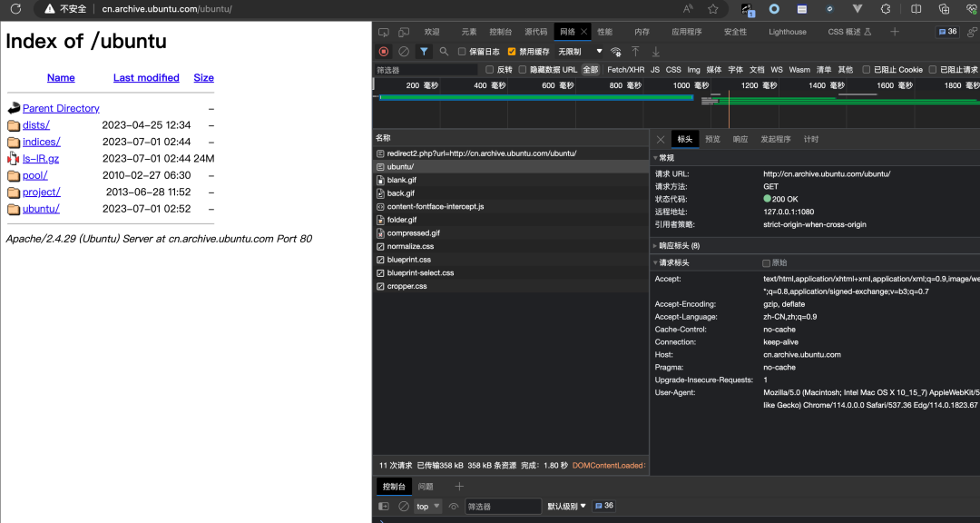Viewport: 980px width, 523px height.
Task: Add a new DevTools tab with plus
Action: (x=895, y=32)
